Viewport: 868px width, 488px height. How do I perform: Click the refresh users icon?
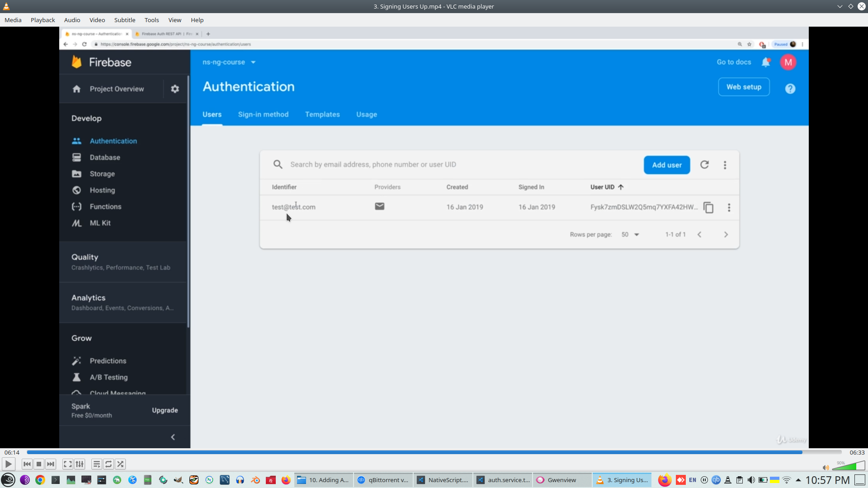(704, 165)
